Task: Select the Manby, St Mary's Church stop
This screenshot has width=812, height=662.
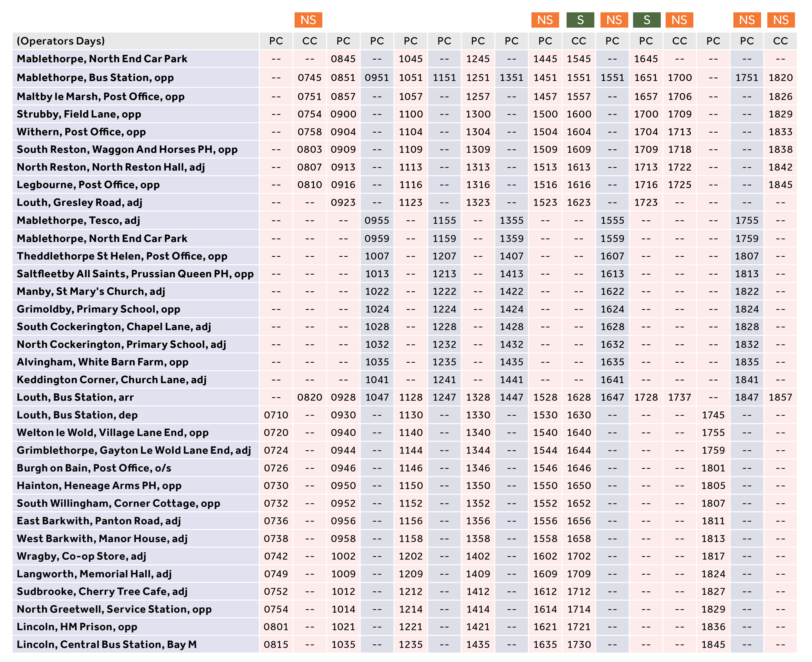Action: [x=91, y=291]
